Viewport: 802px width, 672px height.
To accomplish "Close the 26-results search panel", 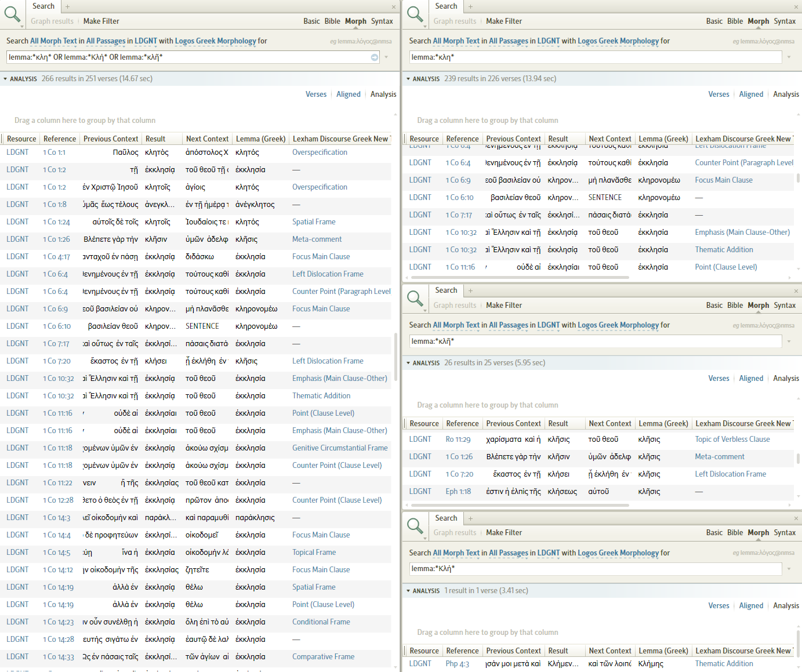I will tap(796, 291).
